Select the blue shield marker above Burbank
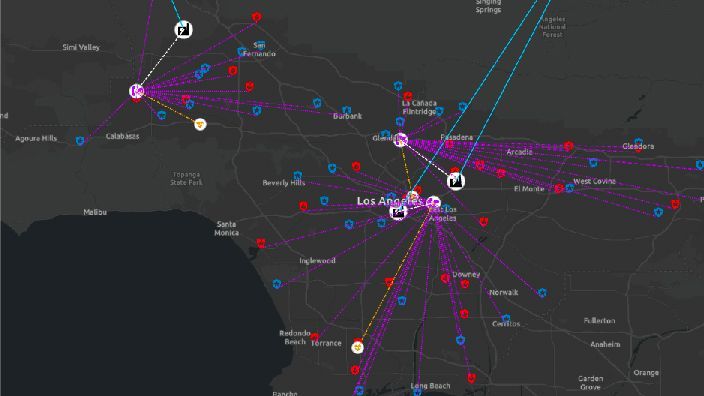This screenshot has width=704, height=396. [346, 110]
